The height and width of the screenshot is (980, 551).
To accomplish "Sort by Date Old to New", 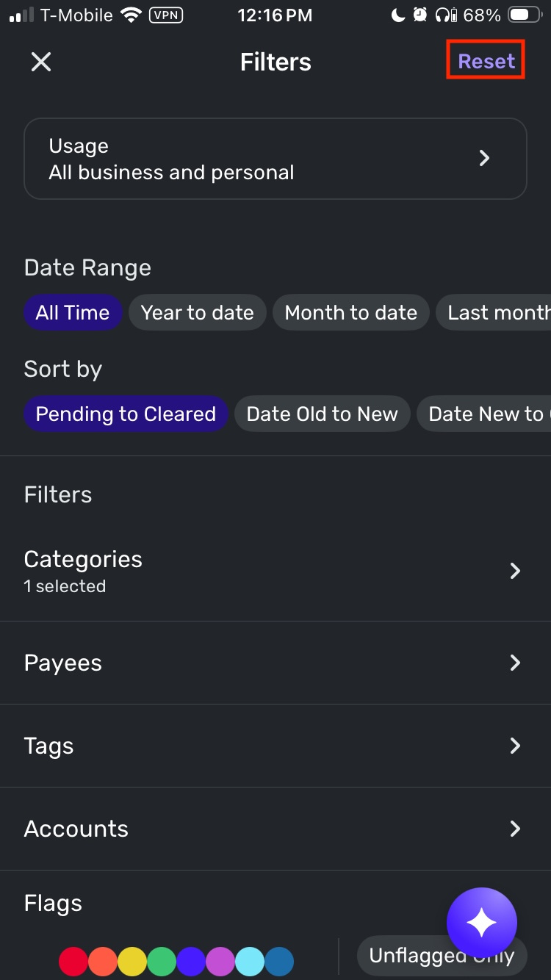I will point(322,414).
